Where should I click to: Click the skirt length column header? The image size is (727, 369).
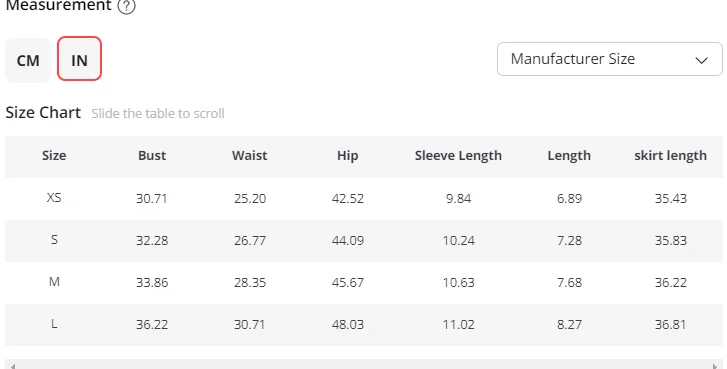coord(670,156)
